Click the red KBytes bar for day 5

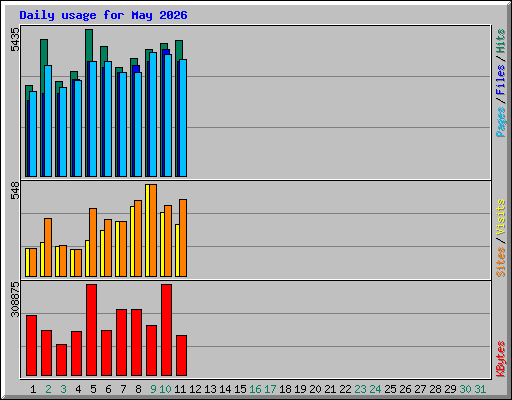tap(91, 330)
